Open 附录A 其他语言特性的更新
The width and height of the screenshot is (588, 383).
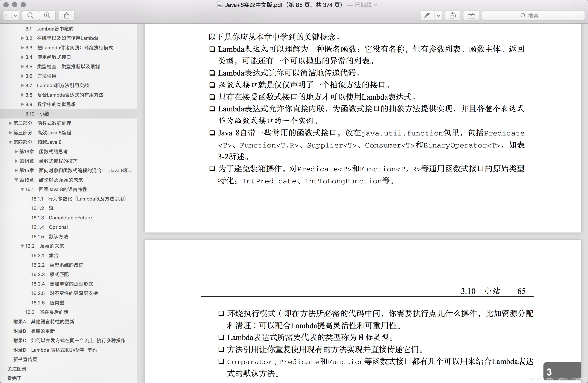tap(44, 322)
